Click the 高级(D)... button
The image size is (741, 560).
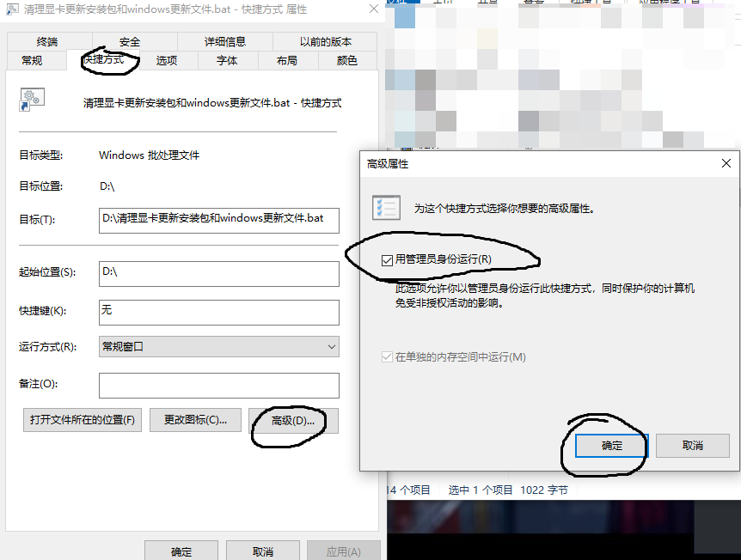coord(293,421)
